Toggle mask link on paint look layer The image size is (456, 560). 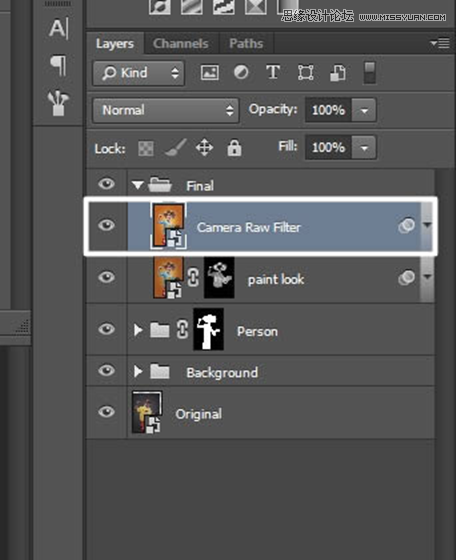193,277
